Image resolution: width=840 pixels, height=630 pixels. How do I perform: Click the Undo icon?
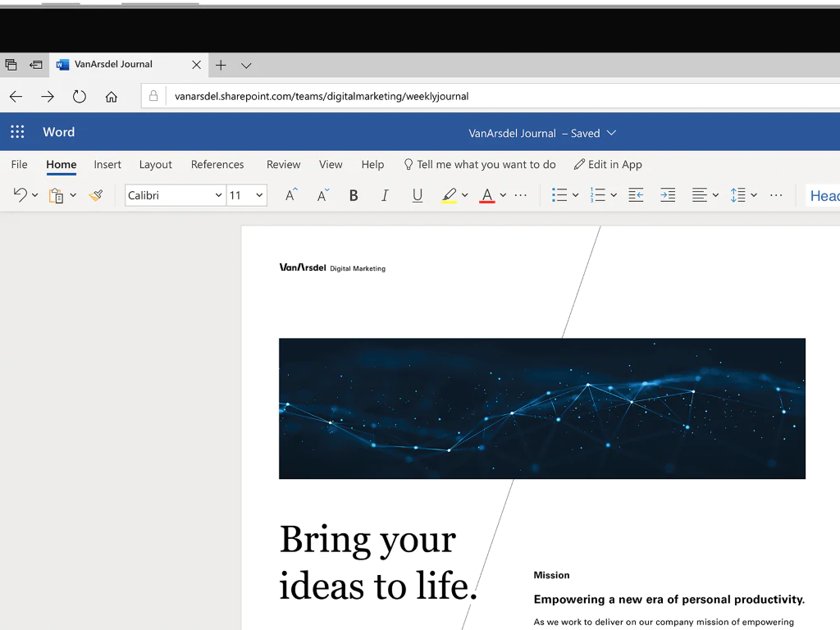[x=20, y=194]
